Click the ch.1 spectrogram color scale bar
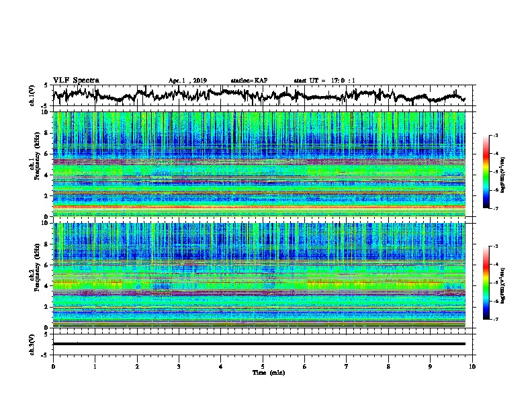The width and height of the screenshot is (532, 411). [486, 172]
